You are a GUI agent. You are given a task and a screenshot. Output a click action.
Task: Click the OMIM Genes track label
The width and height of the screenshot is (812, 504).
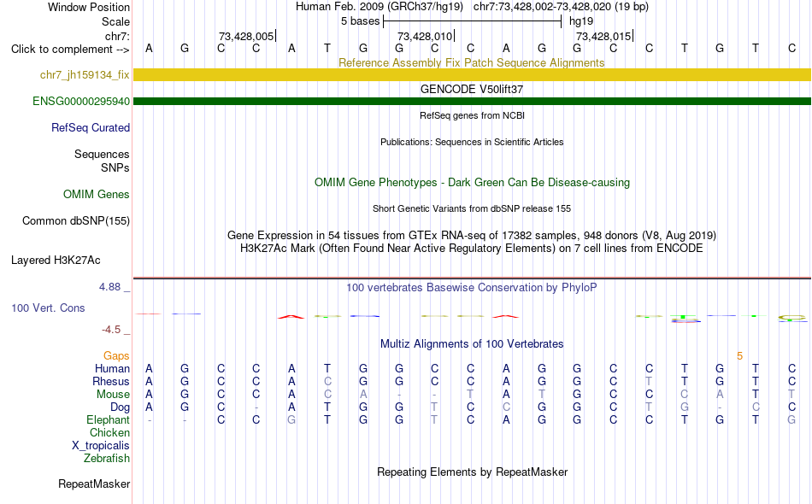97,194
